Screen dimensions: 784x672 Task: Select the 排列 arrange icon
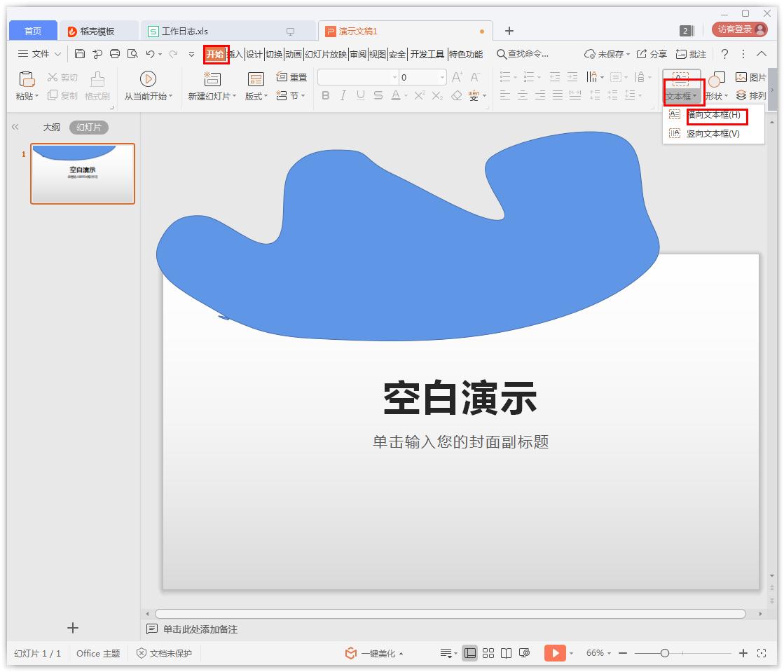coord(750,96)
